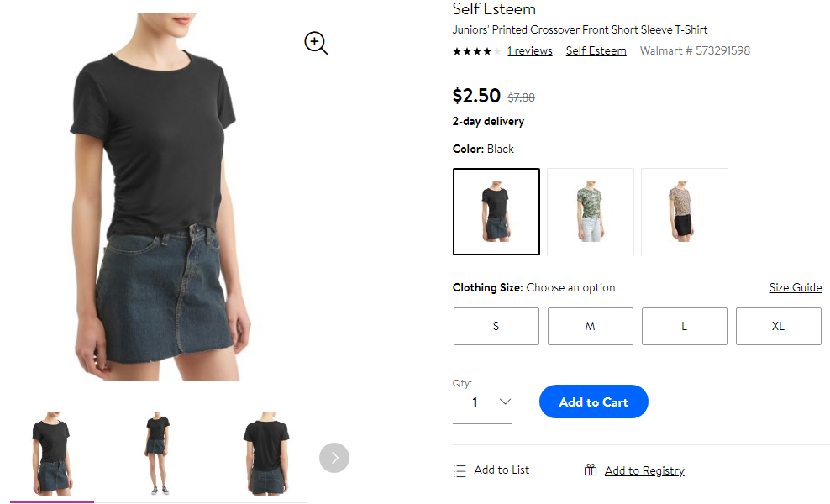Open the Qty dropdown
Image resolution: width=830 pixels, height=504 pixels.
coord(482,402)
